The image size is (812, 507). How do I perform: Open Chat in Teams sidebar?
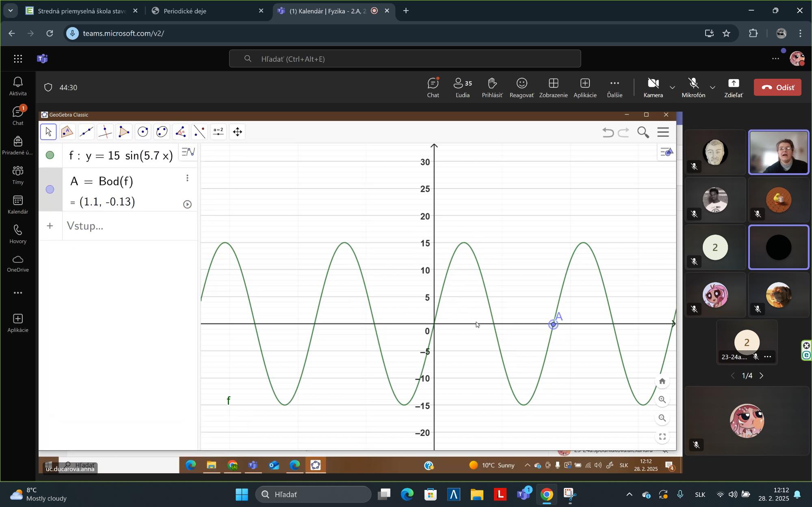[18, 116]
